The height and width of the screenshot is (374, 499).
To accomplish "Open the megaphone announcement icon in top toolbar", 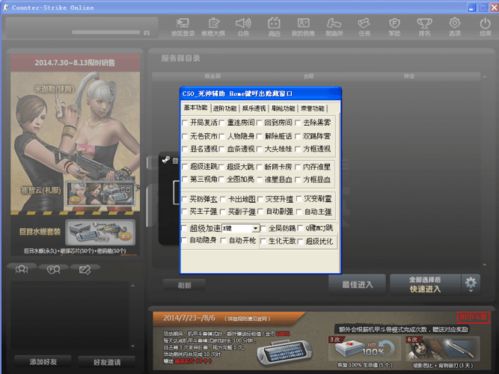I will click(x=243, y=24).
